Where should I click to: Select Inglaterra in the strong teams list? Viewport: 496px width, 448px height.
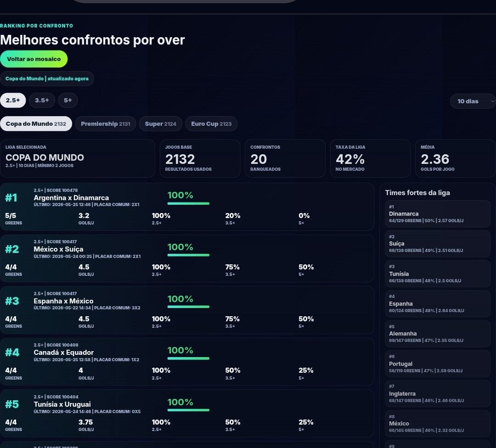438,394
